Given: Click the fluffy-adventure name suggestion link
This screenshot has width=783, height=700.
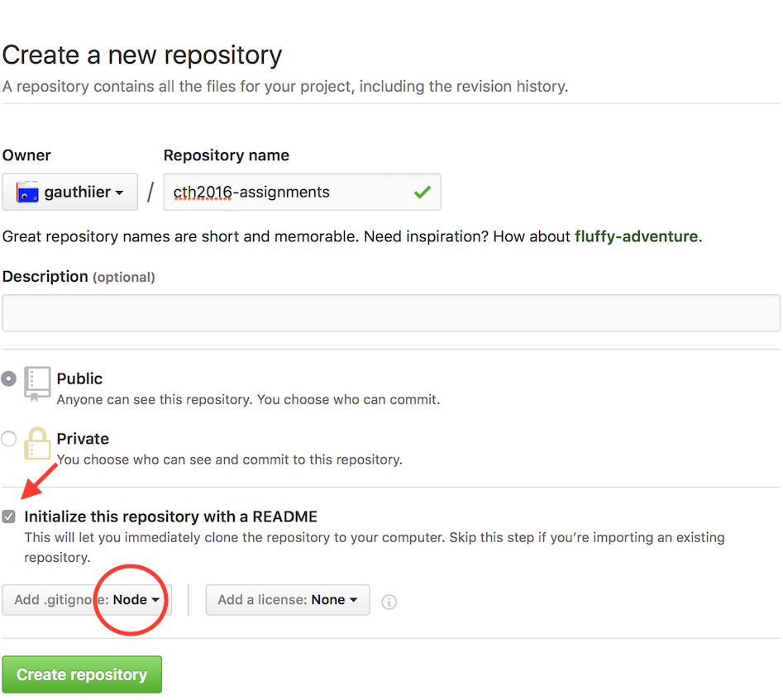Looking at the screenshot, I should click(636, 236).
